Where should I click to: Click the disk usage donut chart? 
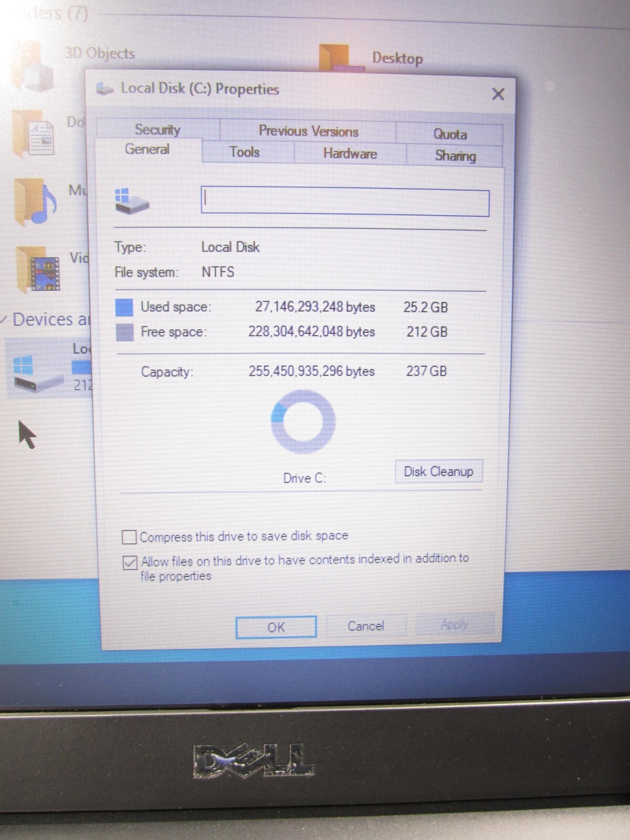pyautogui.click(x=303, y=422)
